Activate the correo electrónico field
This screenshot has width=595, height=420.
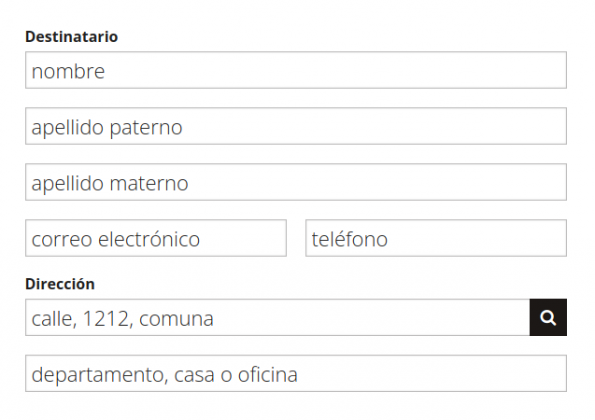[156, 238]
